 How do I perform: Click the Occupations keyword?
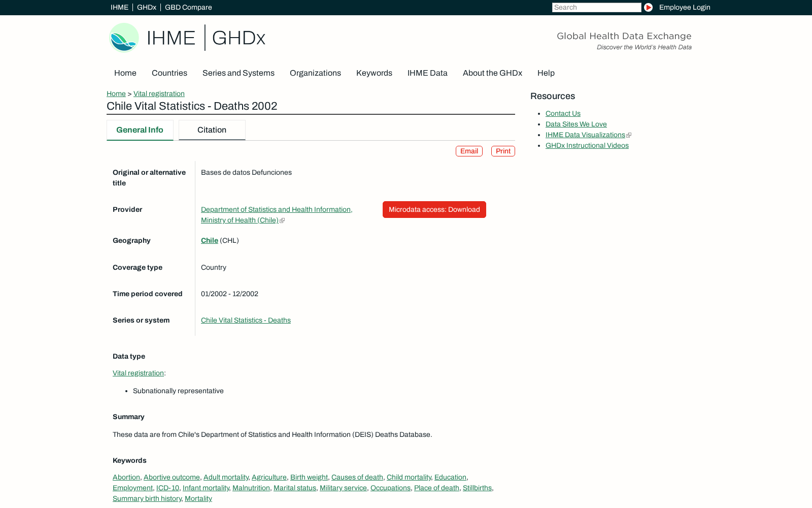[x=390, y=488]
